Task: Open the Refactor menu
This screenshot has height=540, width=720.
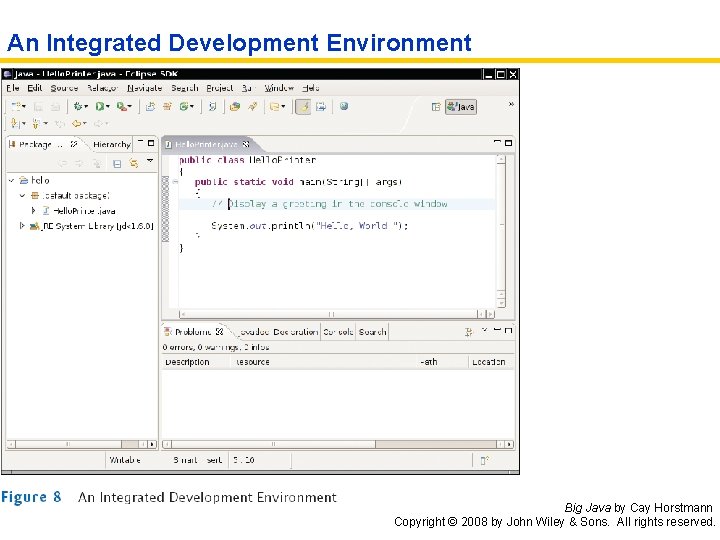Action: 102,88
